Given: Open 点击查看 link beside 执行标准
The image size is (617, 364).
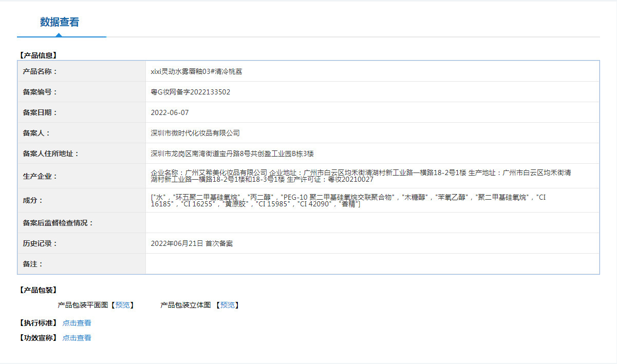Looking at the screenshot, I should 77,323.
